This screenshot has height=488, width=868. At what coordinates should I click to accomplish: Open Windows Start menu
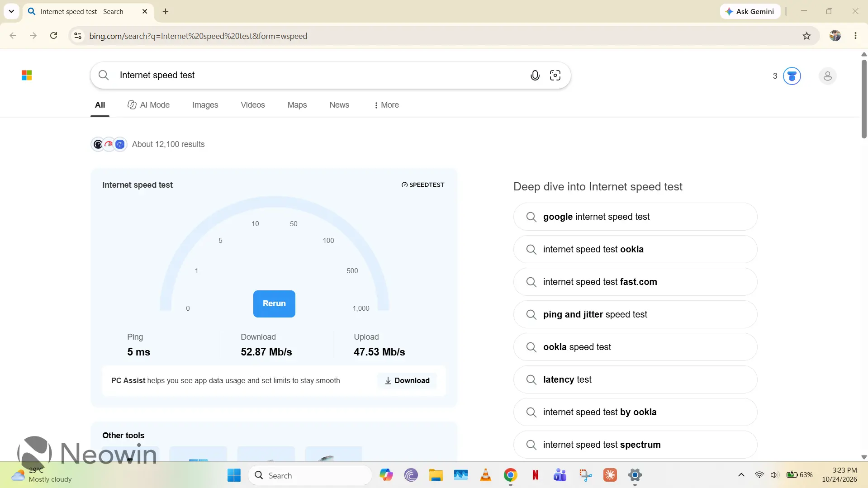pyautogui.click(x=234, y=475)
